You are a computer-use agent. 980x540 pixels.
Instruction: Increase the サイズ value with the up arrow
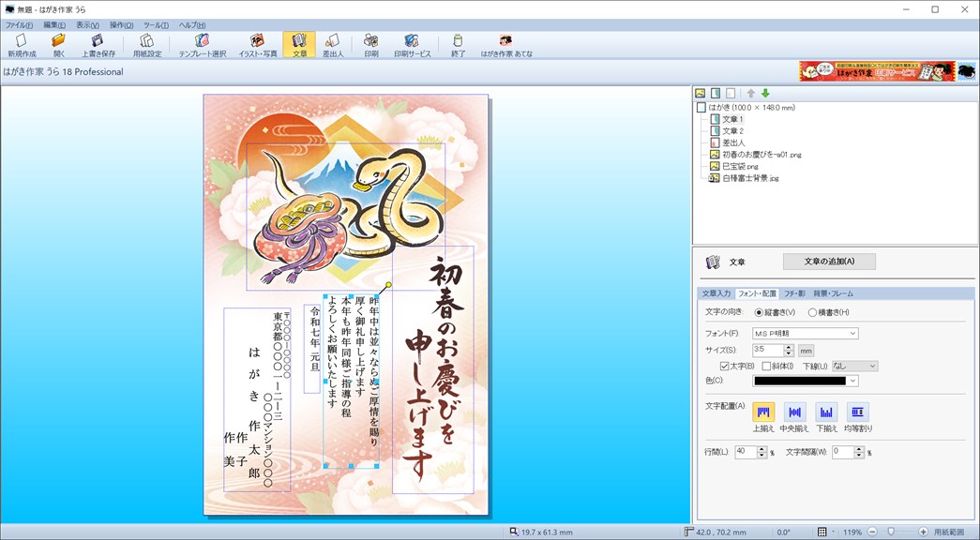[x=789, y=348]
